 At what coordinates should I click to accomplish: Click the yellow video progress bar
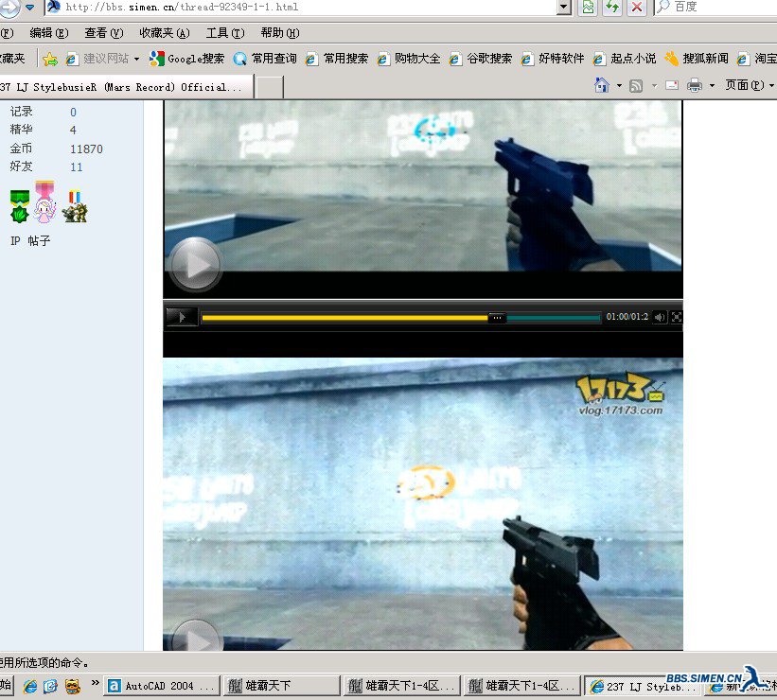point(344,318)
